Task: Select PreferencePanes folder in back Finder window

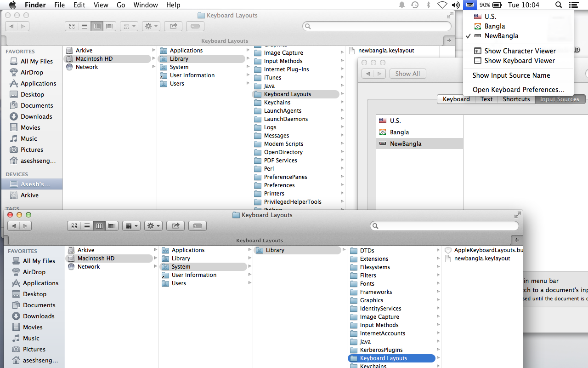Action: 285,177
